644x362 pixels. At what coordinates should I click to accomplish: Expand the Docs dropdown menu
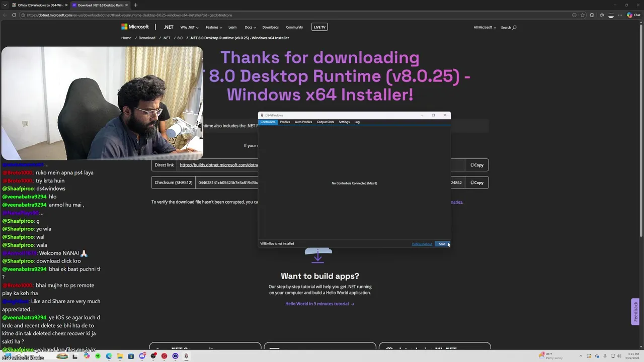tap(250, 27)
